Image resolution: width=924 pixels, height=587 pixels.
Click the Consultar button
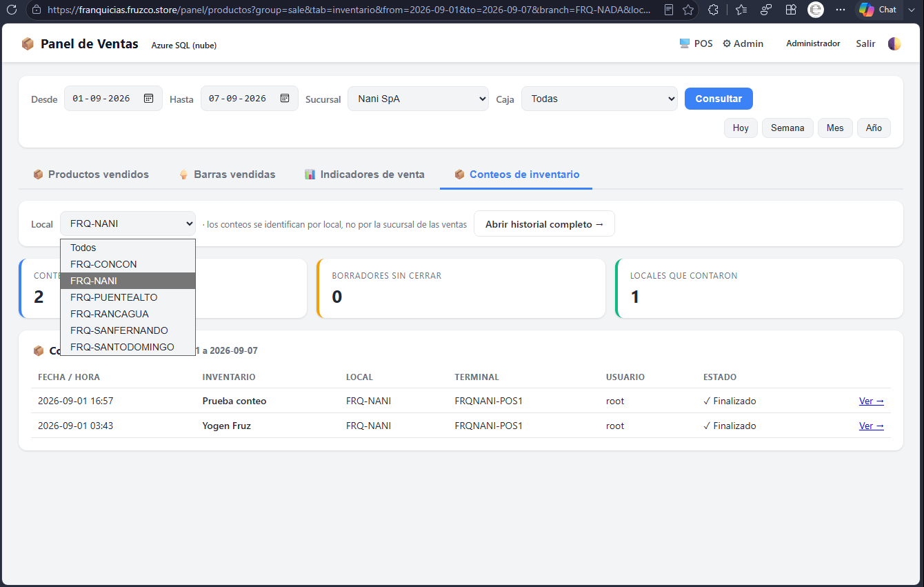[x=719, y=99]
